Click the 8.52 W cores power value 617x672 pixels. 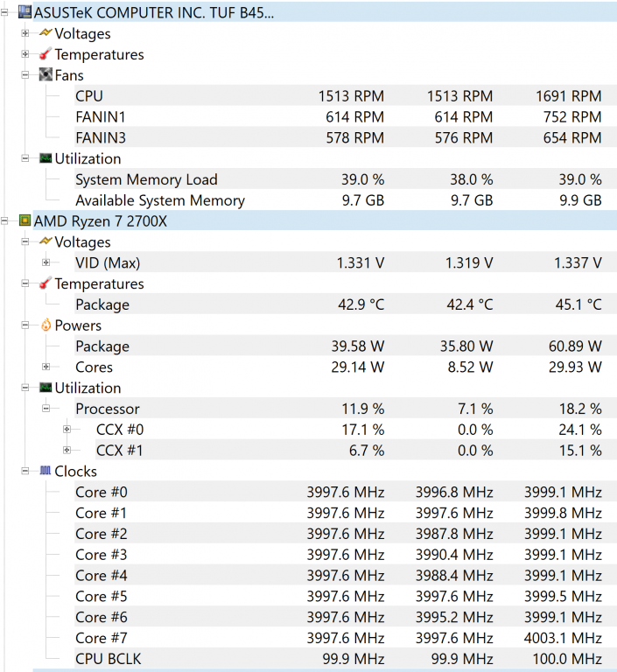click(470, 367)
